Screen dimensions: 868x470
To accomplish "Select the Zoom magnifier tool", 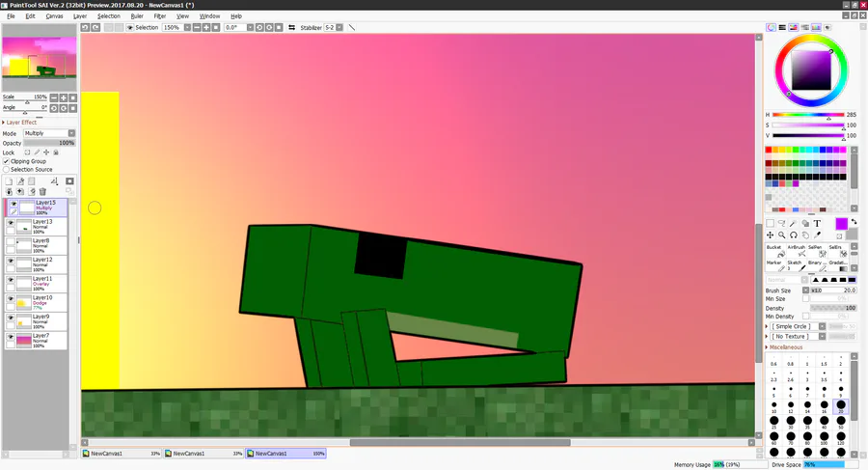I will tap(781, 235).
